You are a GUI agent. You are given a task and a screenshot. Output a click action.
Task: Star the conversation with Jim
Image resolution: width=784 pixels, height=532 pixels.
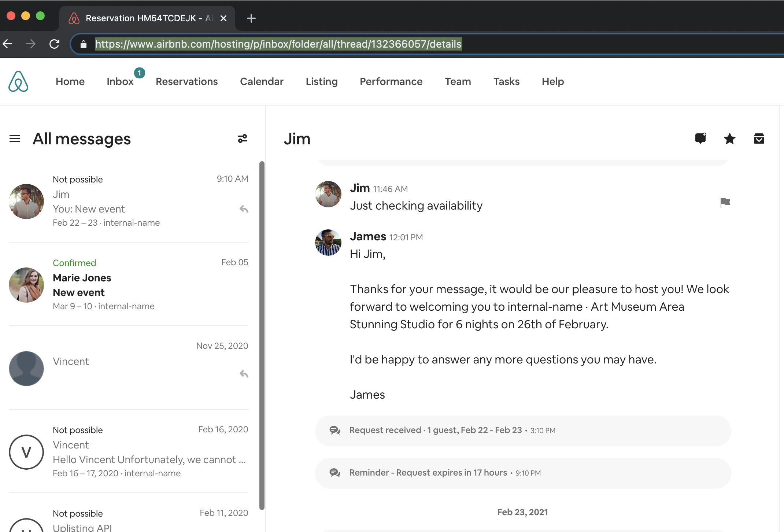tap(729, 138)
